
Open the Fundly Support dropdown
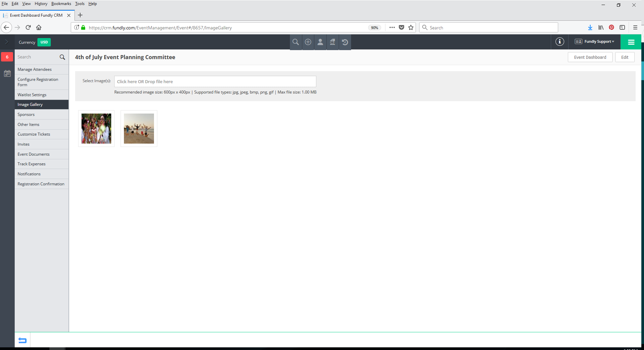click(595, 42)
